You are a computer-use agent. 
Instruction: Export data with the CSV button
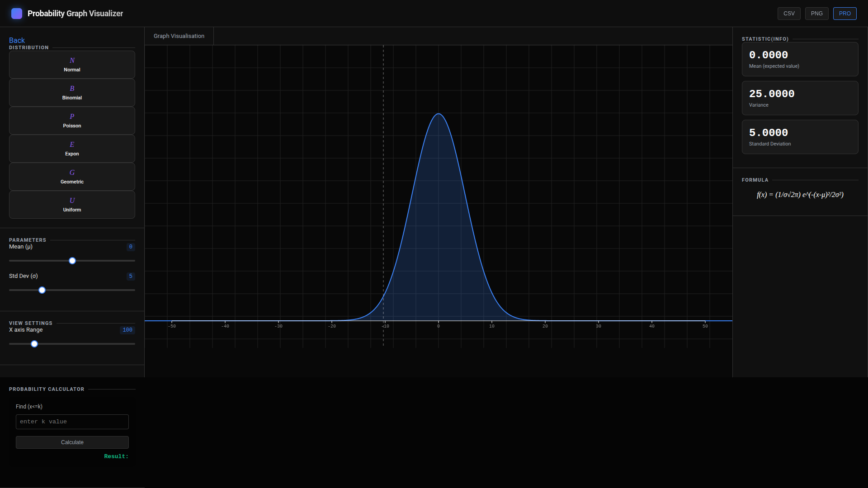pyautogui.click(x=789, y=14)
